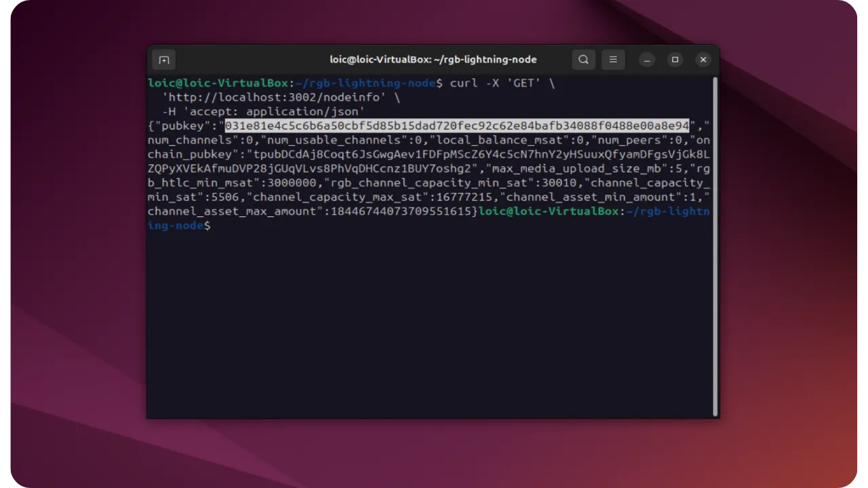Click the http://localhost:3002/nodeinfo URL
The height and width of the screenshot is (488, 868).
click(x=278, y=97)
